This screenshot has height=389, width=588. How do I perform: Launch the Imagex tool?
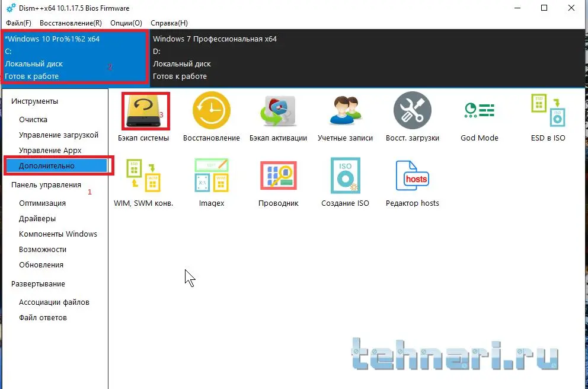click(212, 183)
